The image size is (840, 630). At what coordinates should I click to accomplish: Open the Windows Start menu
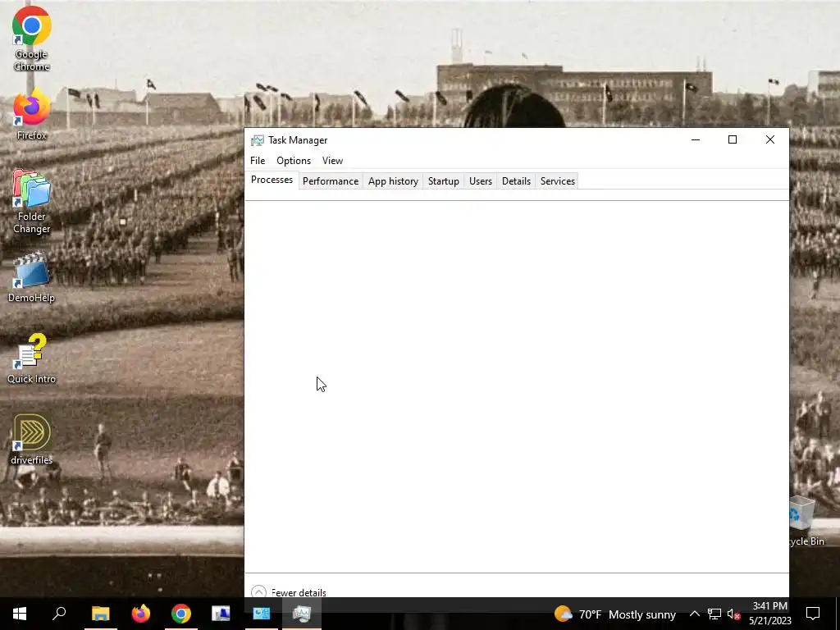coord(20,614)
